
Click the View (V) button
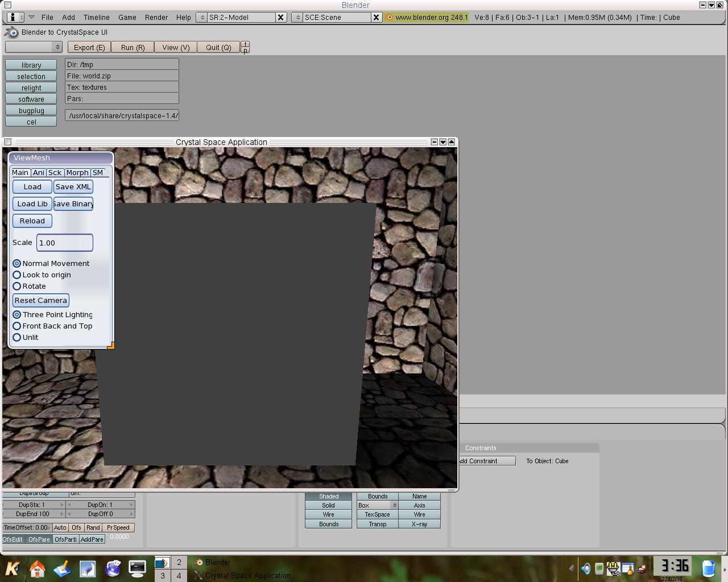point(176,47)
